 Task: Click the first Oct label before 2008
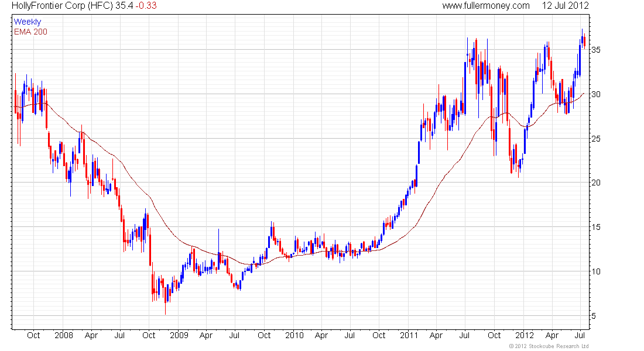[x=33, y=335]
